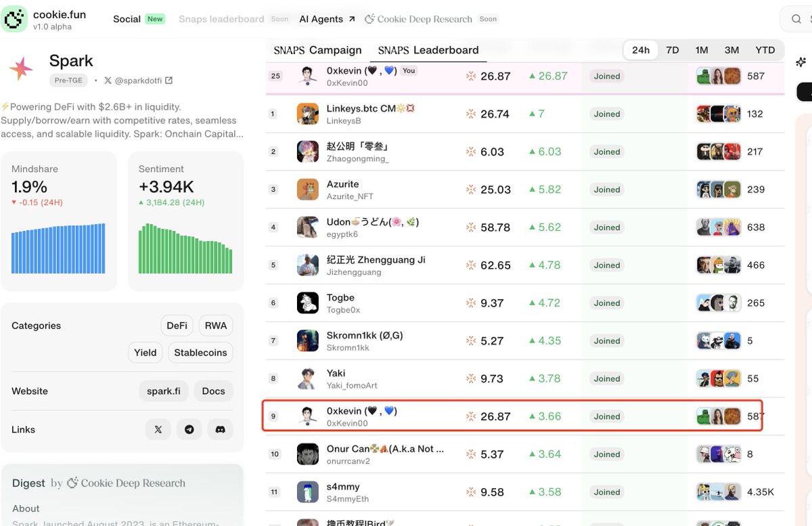Click the Stablecoins category tag

[x=200, y=353]
